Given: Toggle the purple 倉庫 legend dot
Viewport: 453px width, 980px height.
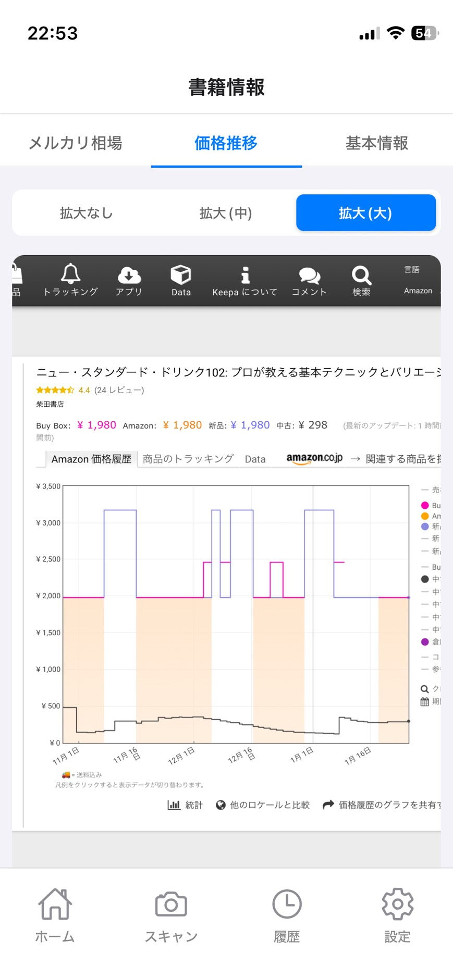Looking at the screenshot, I should tap(425, 642).
